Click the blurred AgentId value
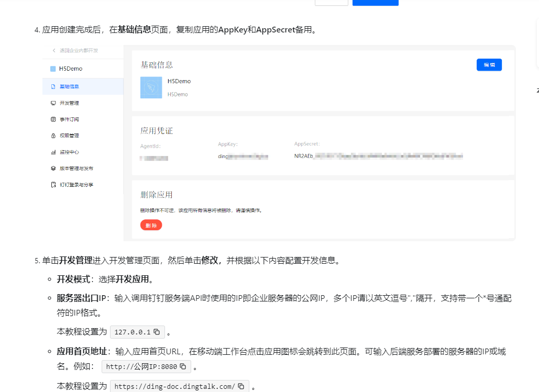 (x=154, y=158)
